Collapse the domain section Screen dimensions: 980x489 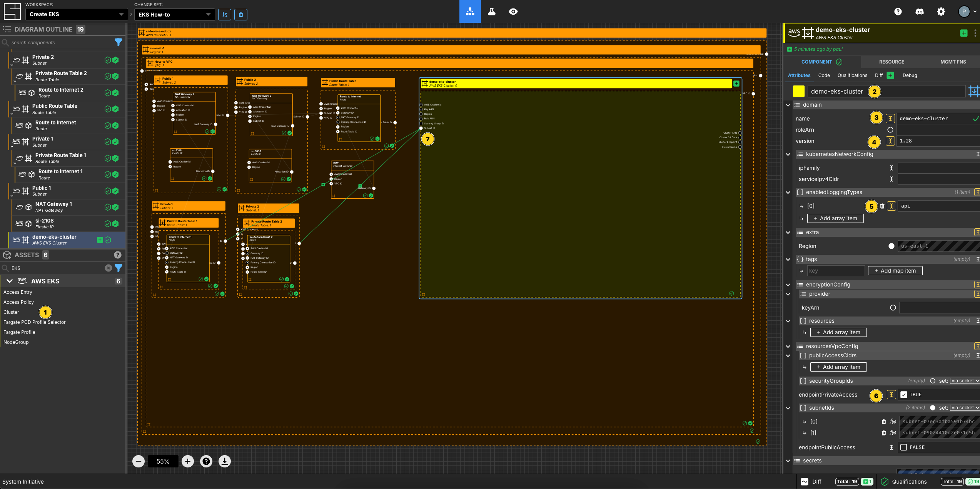788,105
